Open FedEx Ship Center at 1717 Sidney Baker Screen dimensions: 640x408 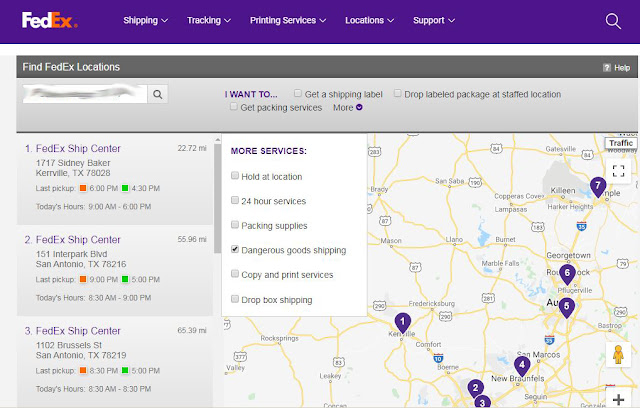pyautogui.click(x=78, y=149)
